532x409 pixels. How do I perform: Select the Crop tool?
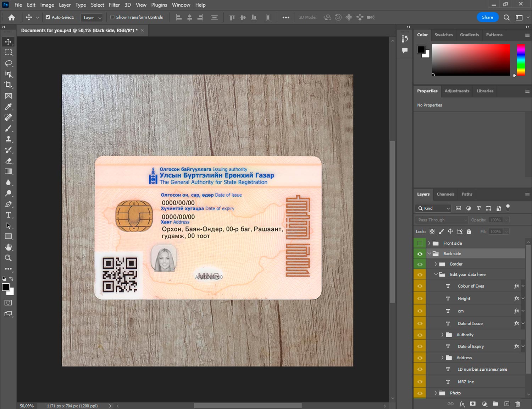(8, 85)
